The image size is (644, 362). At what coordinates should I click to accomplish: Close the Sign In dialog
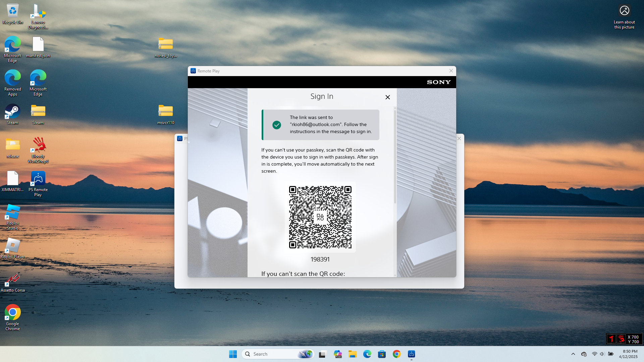coord(387,97)
